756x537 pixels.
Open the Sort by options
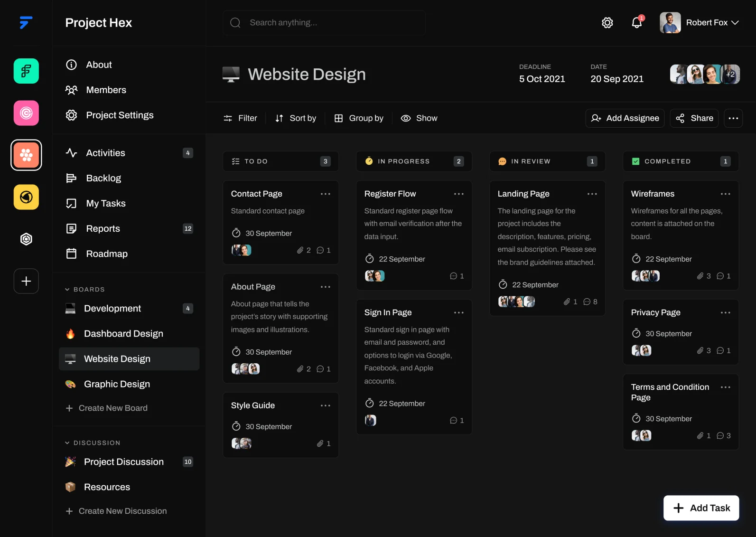tap(296, 118)
